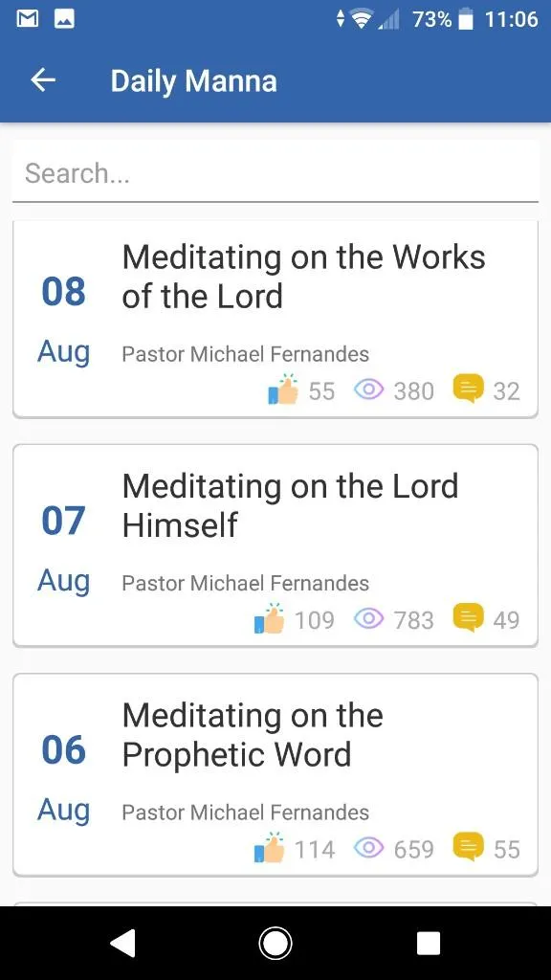The height and width of the screenshot is (980, 551).
Task: Tap the eye icon showing 783 views
Action: coord(368,619)
